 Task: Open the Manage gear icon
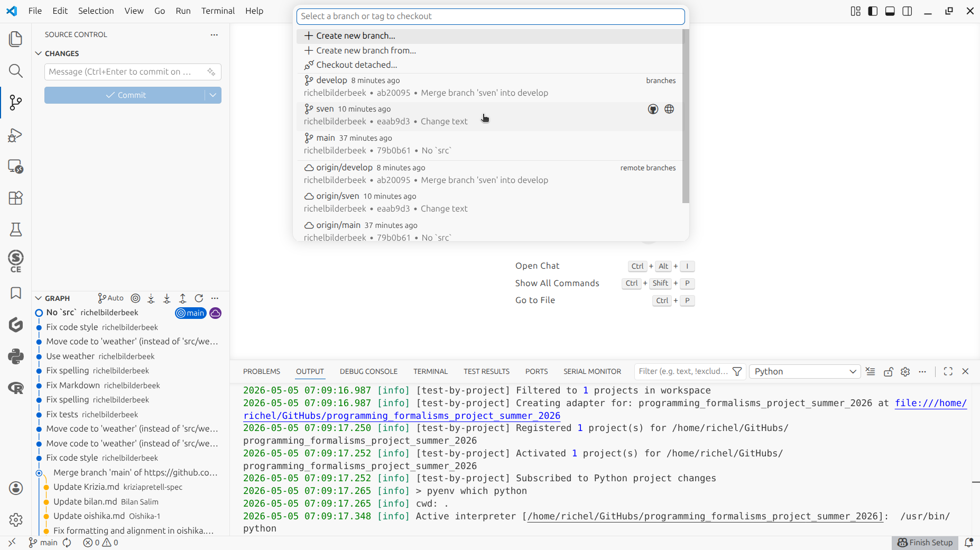pyautogui.click(x=16, y=520)
